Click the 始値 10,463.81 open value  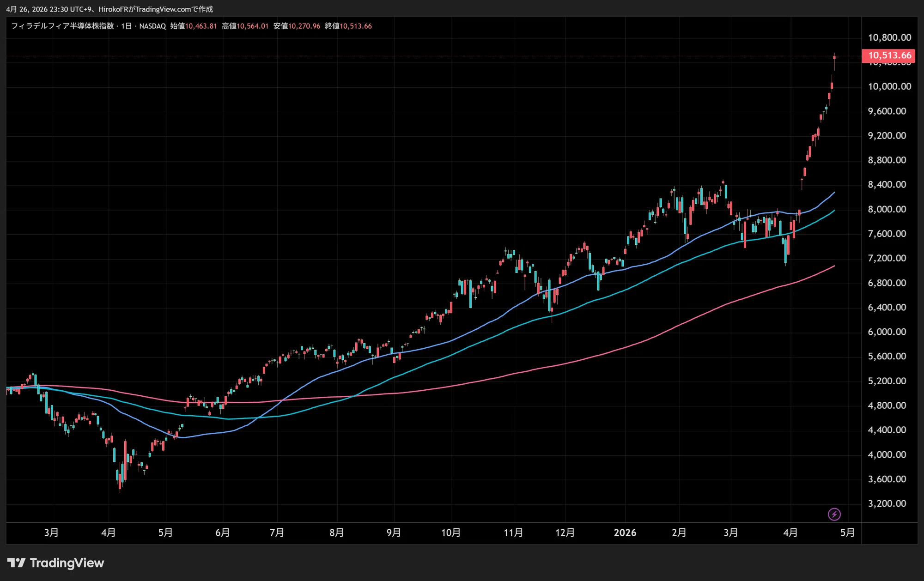coord(194,26)
